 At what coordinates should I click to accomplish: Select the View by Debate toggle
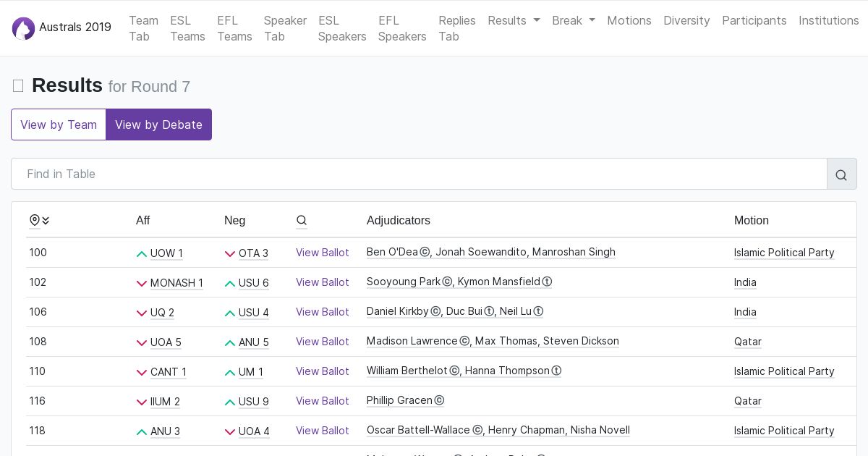point(158,124)
